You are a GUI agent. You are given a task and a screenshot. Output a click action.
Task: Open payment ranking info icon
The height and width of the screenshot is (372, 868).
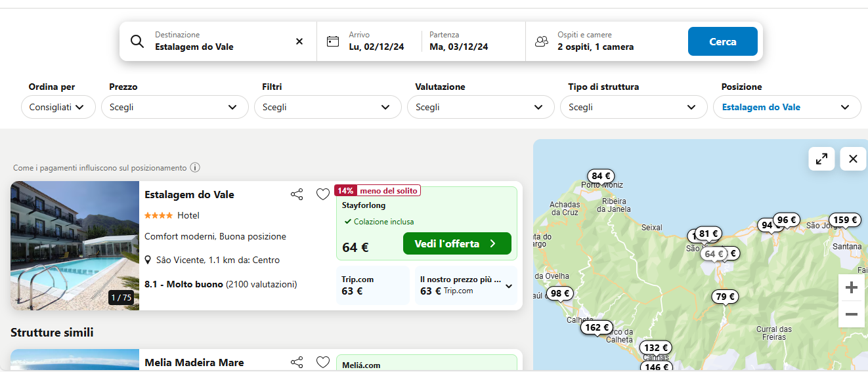[195, 167]
